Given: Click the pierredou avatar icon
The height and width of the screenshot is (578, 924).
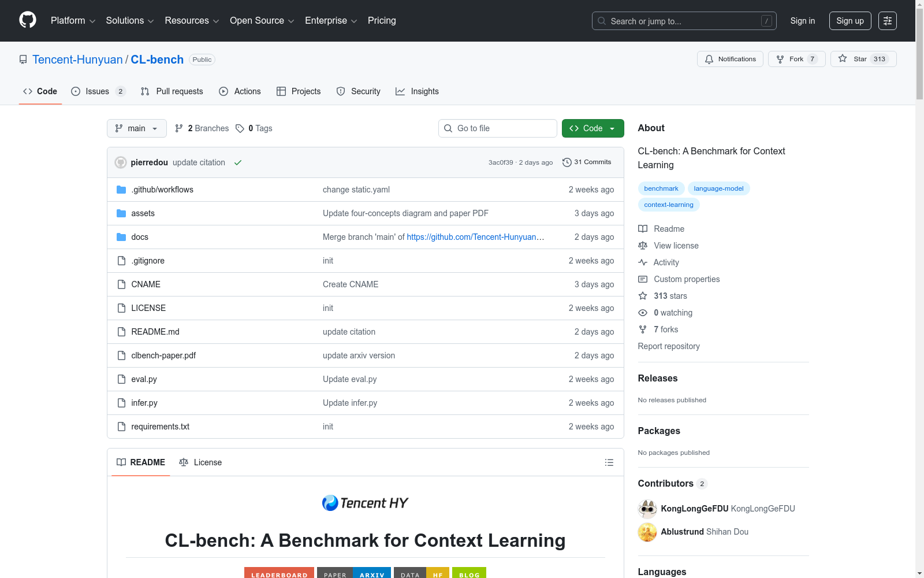Looking at the screenshot, I should pos(121,162).
